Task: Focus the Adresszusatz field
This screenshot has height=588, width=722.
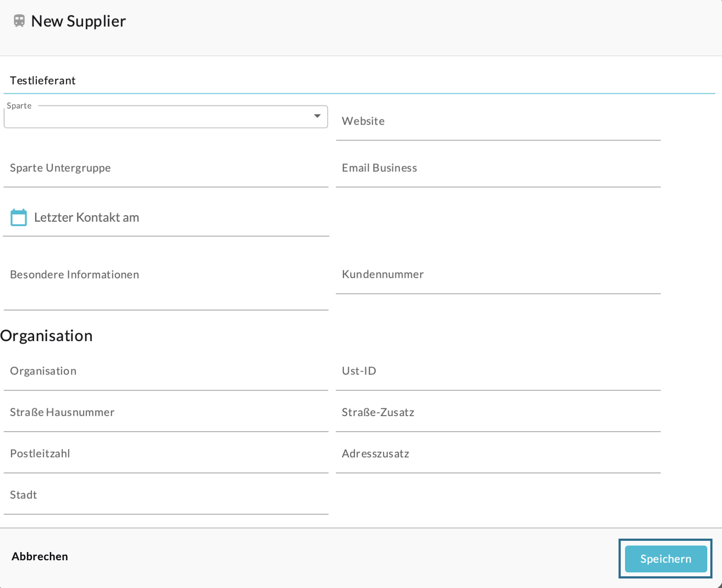Action: pos(498,454)
